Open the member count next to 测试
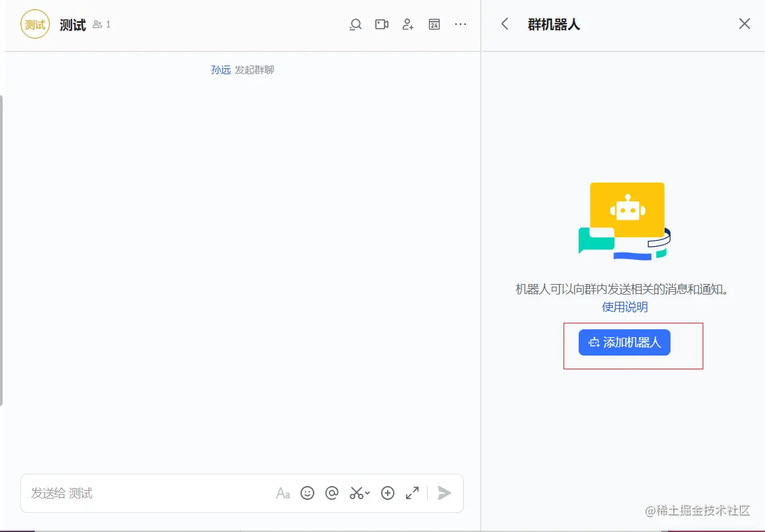The image size is (765, 532). coord(102,24)
